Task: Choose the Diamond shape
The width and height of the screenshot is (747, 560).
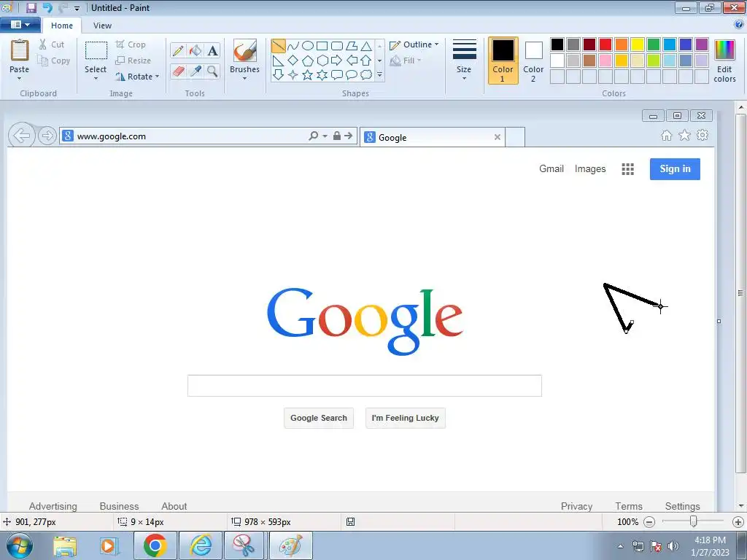Action: (293, 61)
